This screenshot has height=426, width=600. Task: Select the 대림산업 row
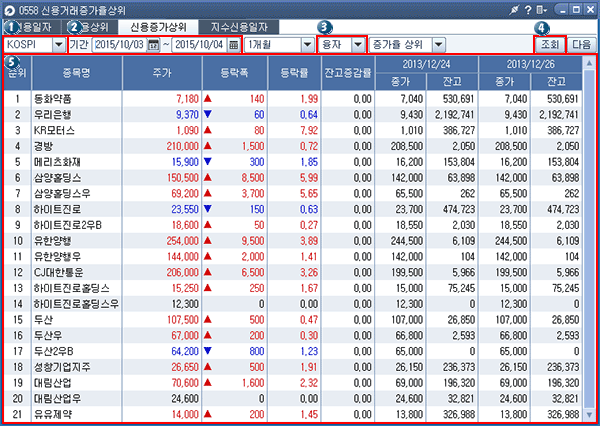(293, 383)
